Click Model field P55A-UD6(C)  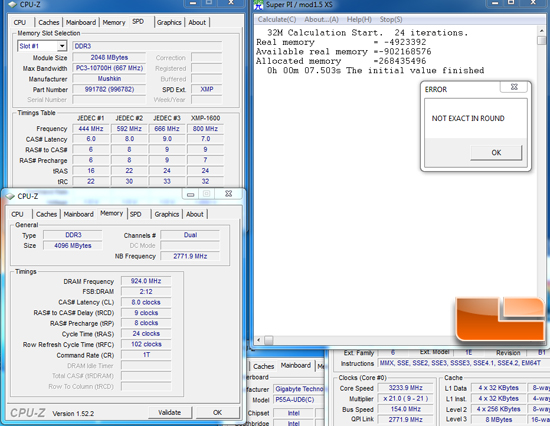[x=298, y=400]
